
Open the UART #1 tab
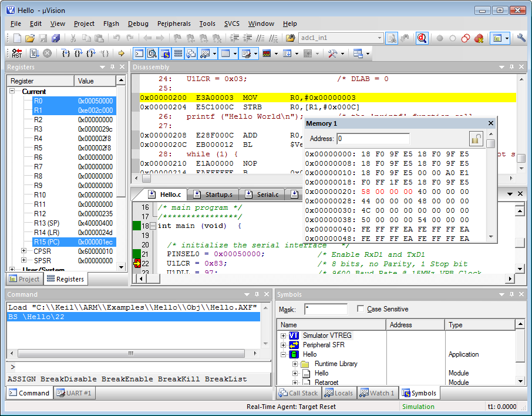click(x=73, y=393)
